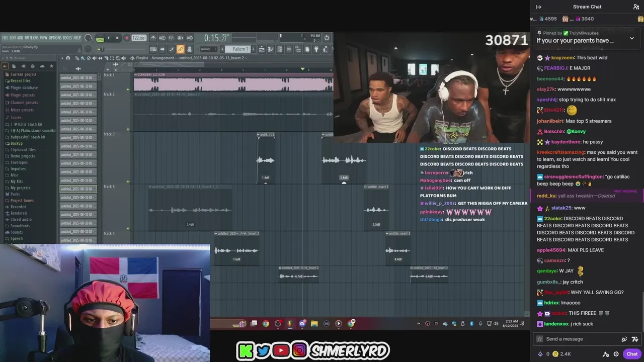Toggle loop recording icon
Screen dimensions: 644x362
pos(190,38)
